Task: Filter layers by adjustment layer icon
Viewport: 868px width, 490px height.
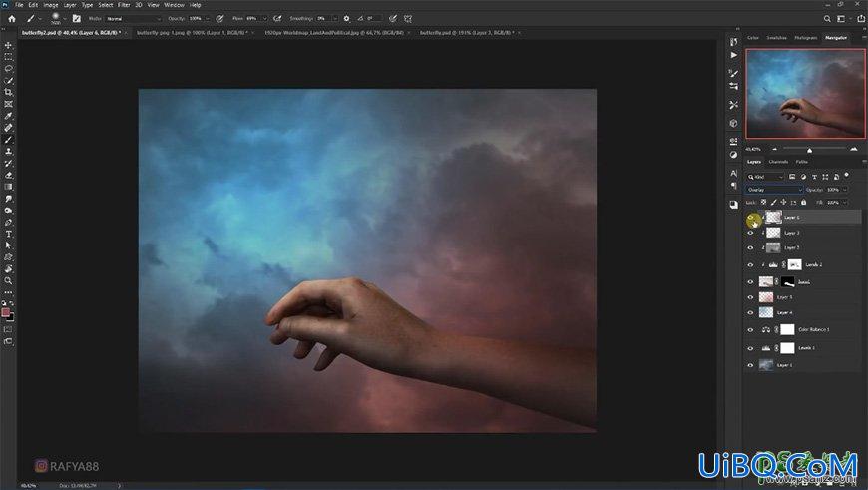Action: (x=803, y=177)
